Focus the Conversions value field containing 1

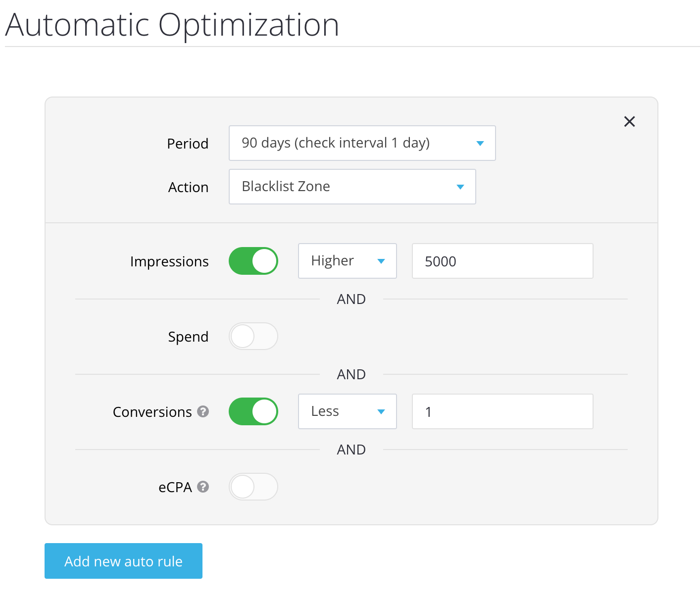pyautogui.click(x=502, y=411)
